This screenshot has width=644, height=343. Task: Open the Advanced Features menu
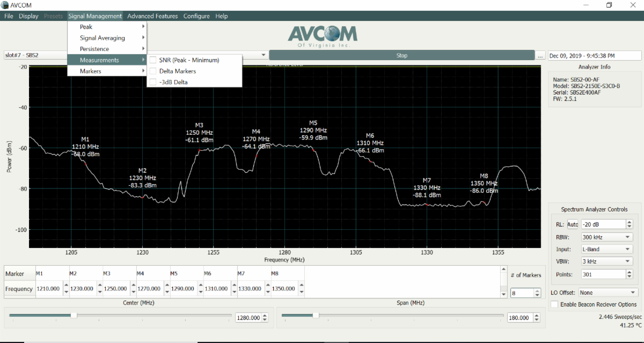point(152,16)
